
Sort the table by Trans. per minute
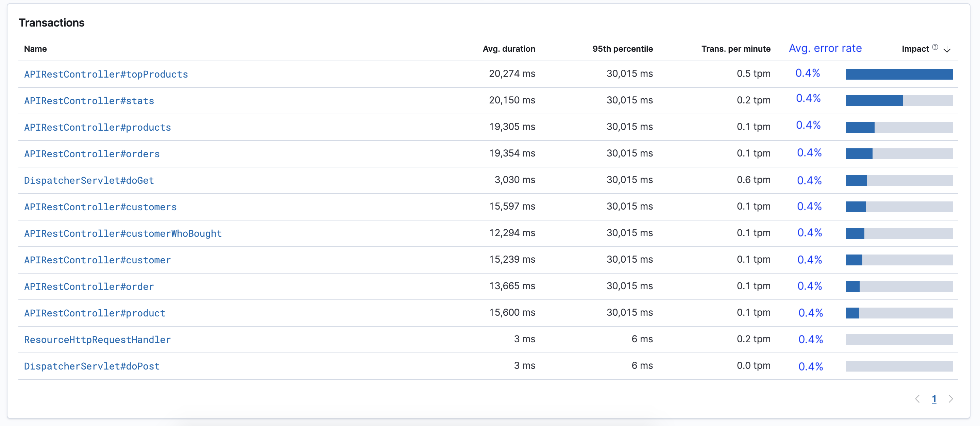(736, 49)
